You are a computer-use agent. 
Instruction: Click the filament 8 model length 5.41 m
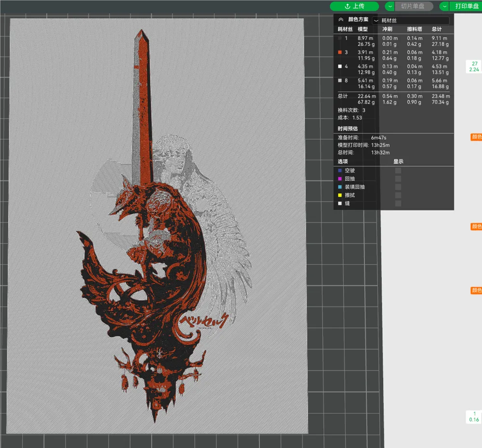click(365, 80)
